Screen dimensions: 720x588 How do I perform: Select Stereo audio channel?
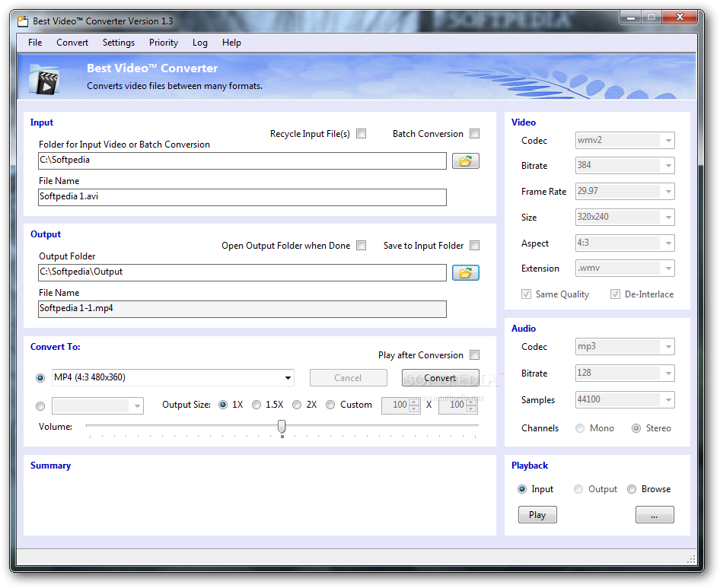point(636,428)
